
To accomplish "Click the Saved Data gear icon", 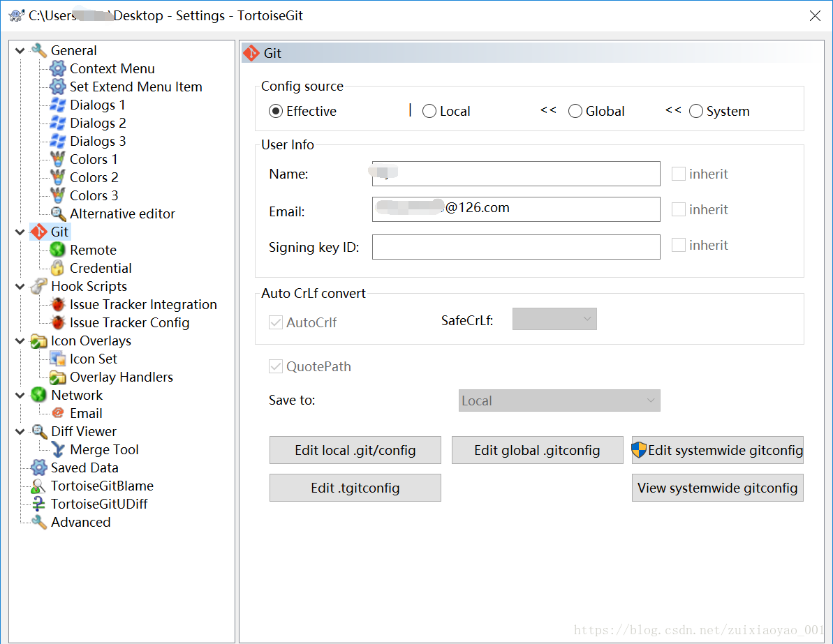I will pos(39,467).
